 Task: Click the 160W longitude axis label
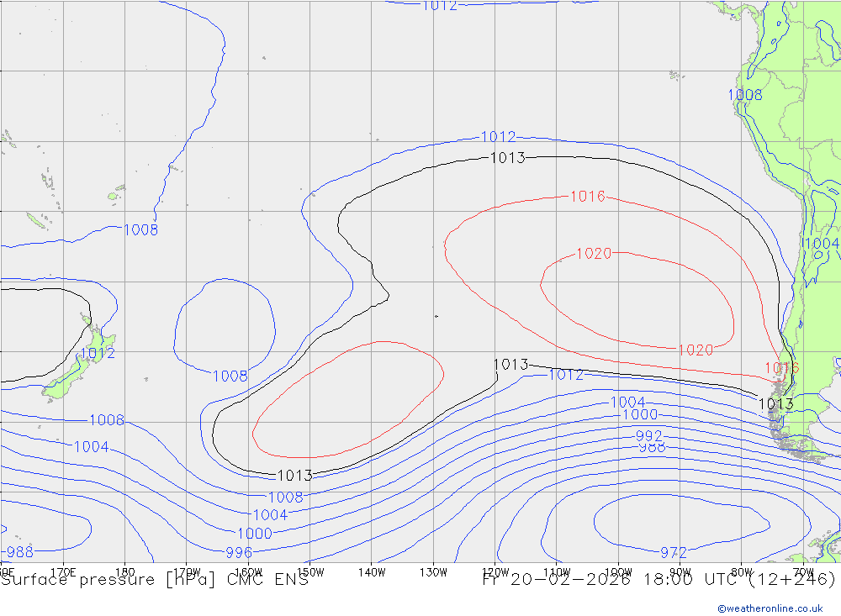[248, 572]
